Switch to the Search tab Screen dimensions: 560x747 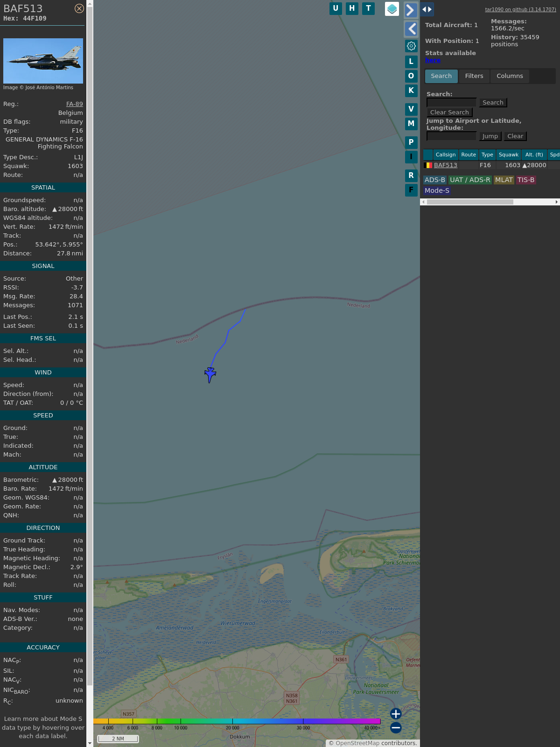click(441, 76)
